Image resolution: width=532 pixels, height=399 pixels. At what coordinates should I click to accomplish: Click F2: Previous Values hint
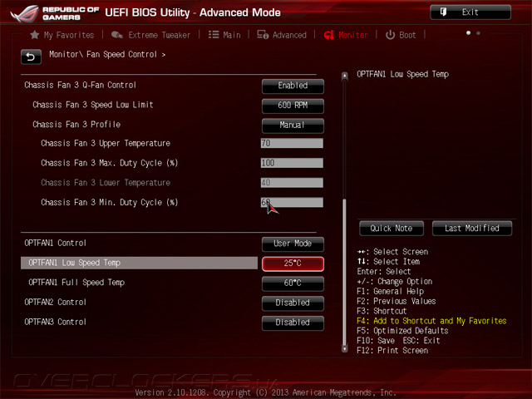coord(396,301)
